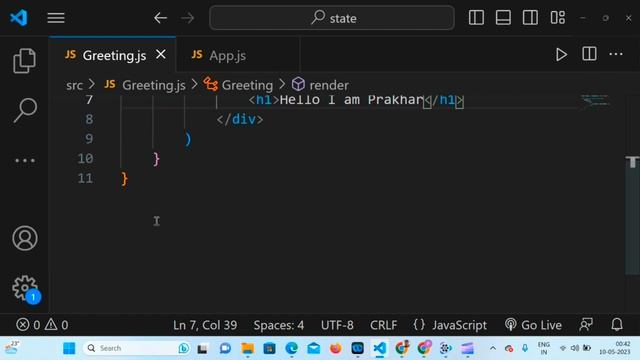Open the clock showing 00:42
The height and width of the screenshot is (360, 640).
[615, 348]
